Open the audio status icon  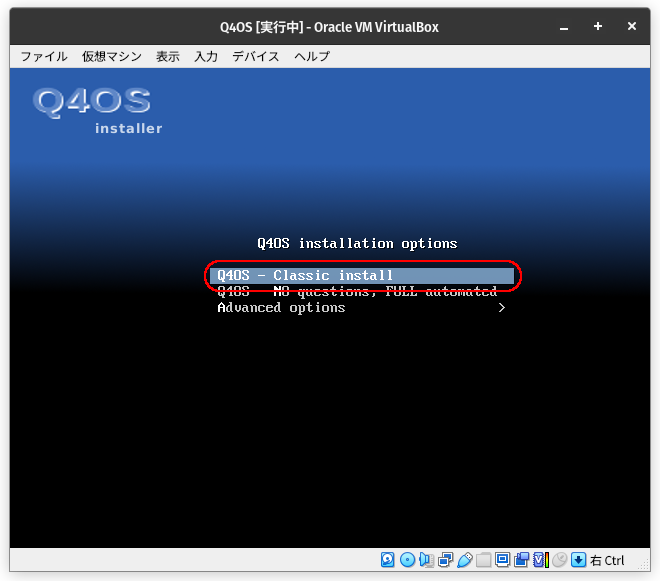pos(426,560)
